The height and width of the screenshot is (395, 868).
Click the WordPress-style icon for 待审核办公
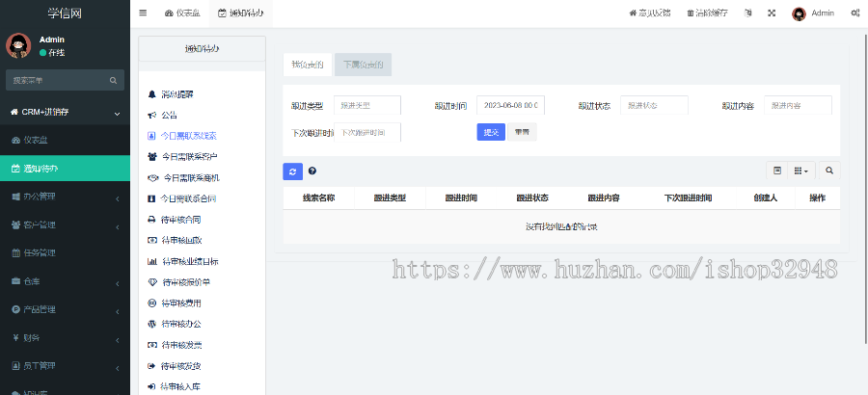(x=151, y=324)
